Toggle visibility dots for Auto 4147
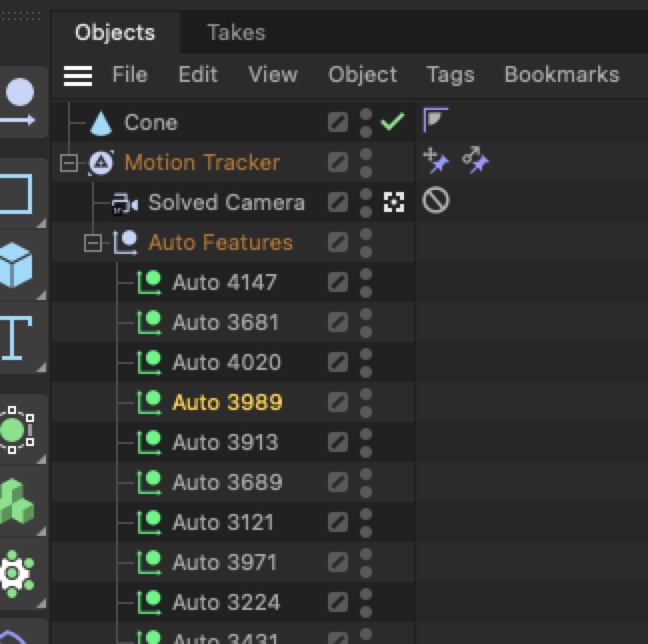The image size is (648, 644). [x=366, y=282]
